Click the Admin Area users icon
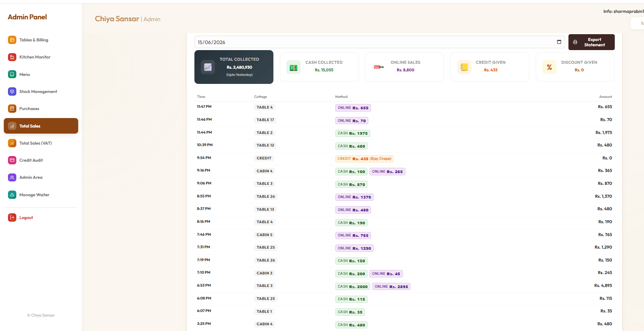This screenshot has width=644, height=331. coord(12,177)
